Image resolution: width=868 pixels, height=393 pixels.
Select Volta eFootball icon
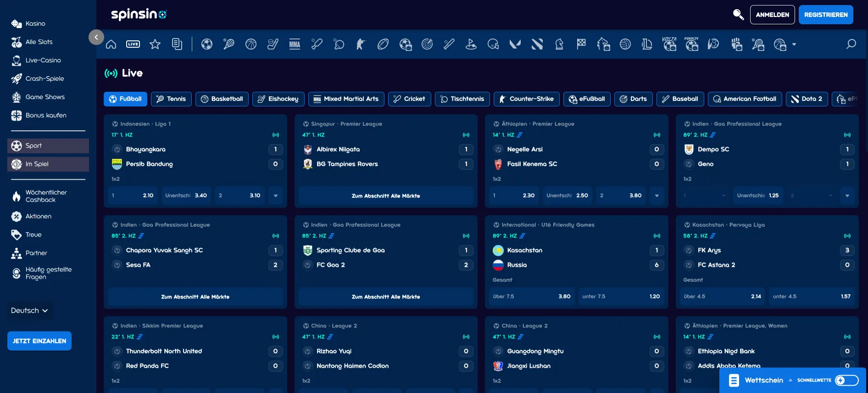(669, 44)
